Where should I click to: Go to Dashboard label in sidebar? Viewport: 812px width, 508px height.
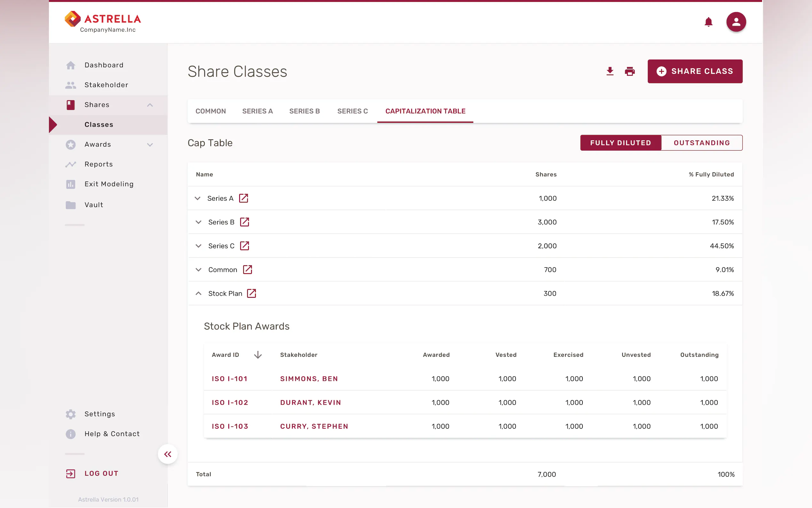coord(104,65)
